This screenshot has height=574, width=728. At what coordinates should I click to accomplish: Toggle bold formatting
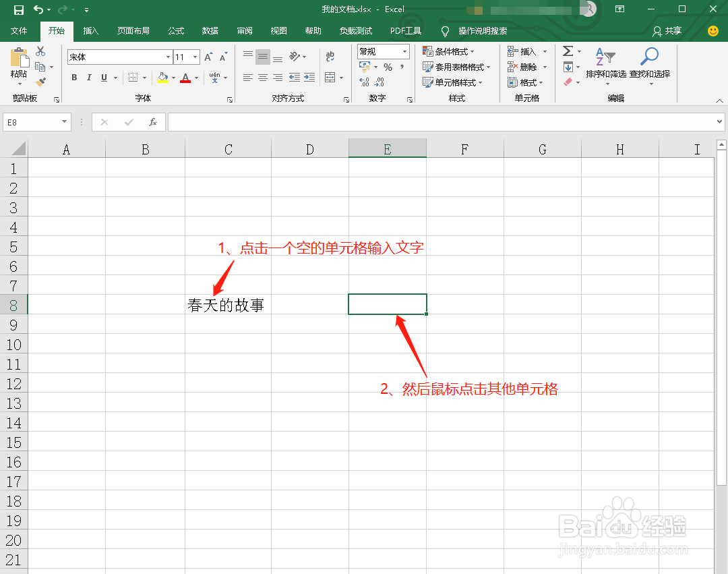coord(74,78)
